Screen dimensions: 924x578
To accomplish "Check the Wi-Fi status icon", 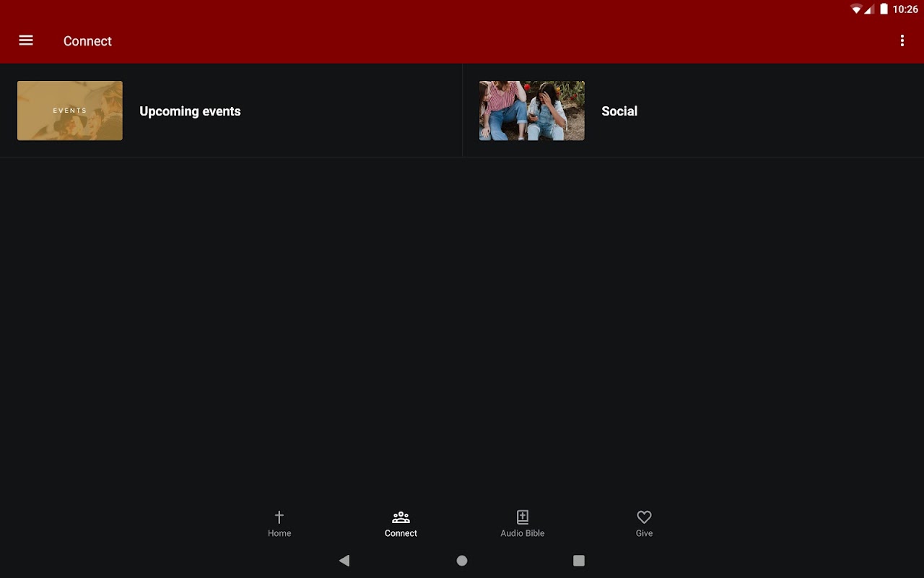I will pyautogui.click(x=856, y=9).
